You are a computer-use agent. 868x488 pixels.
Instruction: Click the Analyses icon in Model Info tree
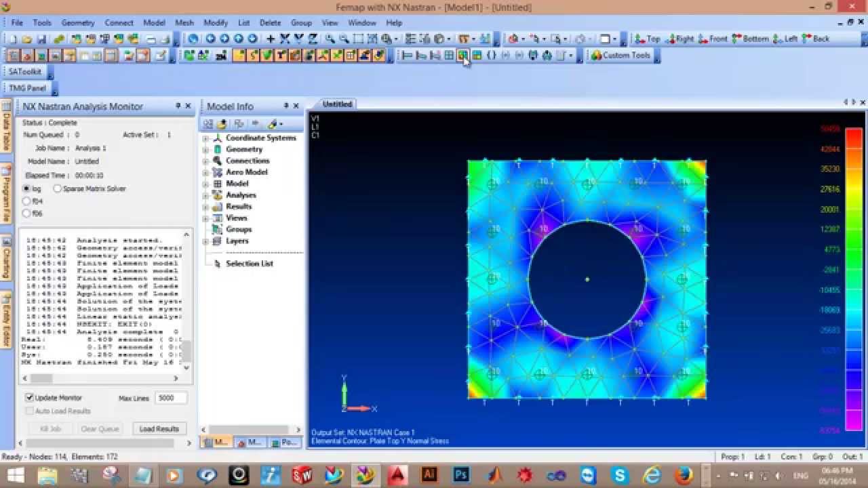pyautogui.click(x=218, y=195)
